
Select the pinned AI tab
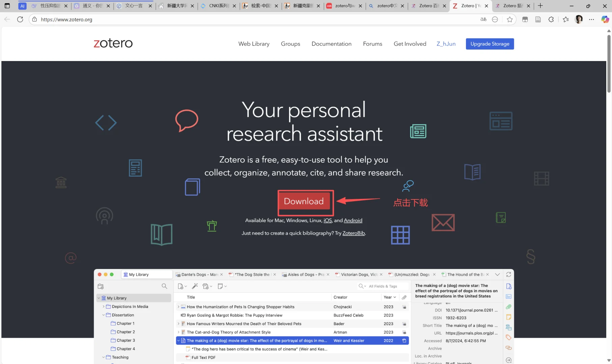pos(22,6)
